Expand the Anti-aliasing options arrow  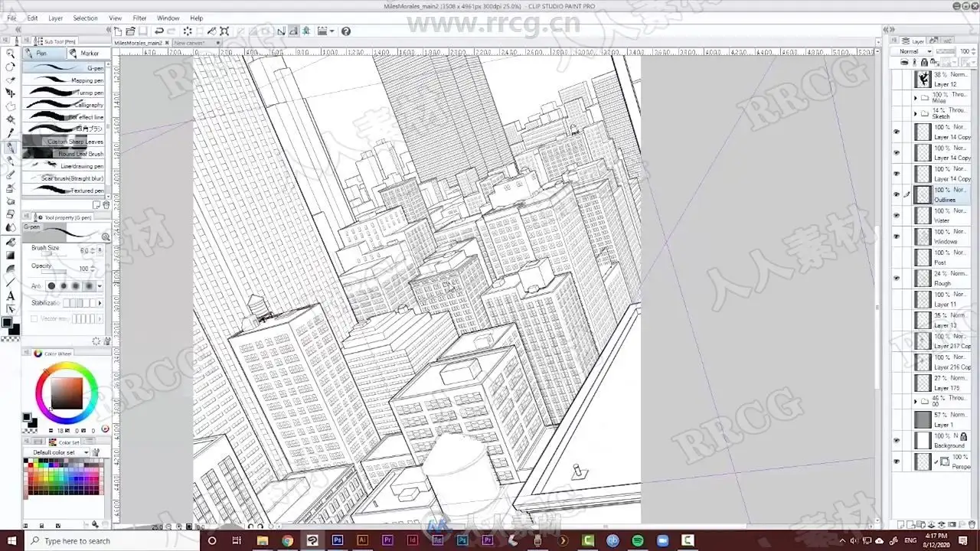(100, 286)
